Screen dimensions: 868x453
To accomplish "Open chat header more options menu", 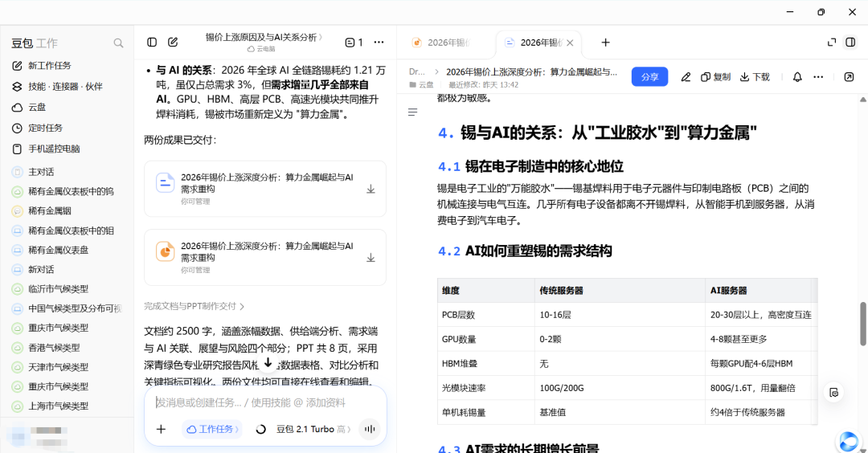I will 379,42.
